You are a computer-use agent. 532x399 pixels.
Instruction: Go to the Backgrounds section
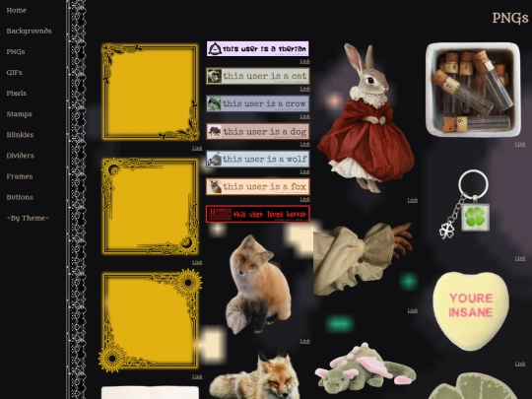[x=29, y=31]
